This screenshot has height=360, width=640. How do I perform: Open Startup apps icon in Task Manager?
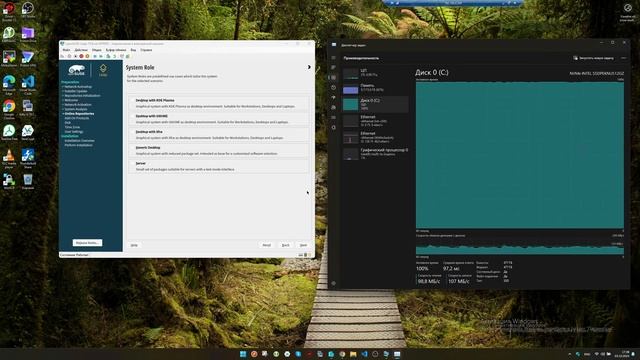click(333, 97)
